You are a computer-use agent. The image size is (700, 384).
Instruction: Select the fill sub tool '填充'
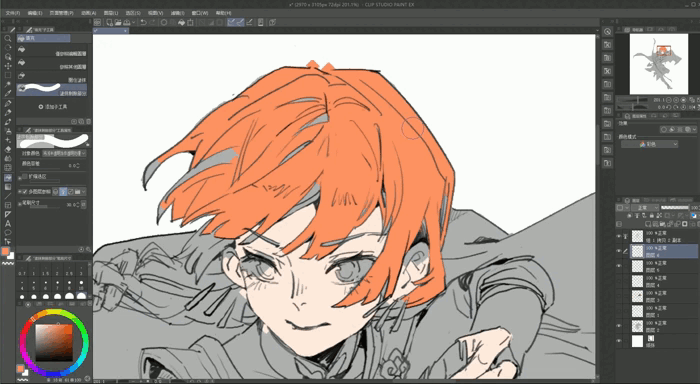point(43,38)
